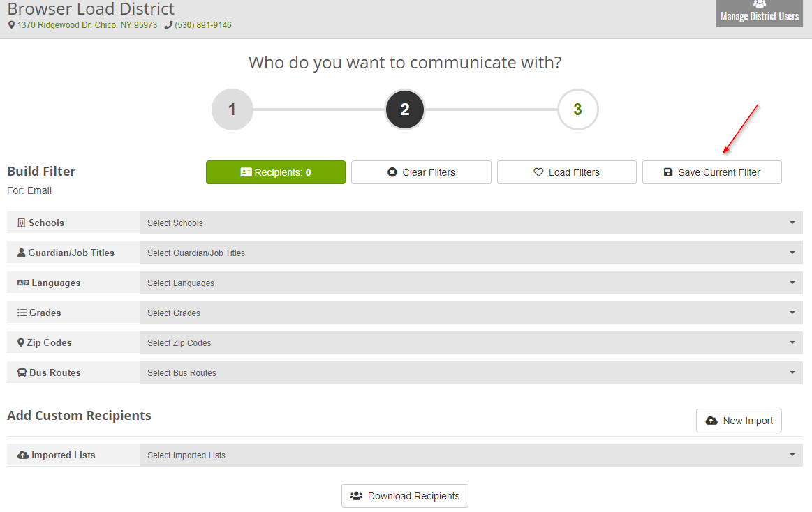Click the Languages label
The image size is (812, 512).
pyautogui.click(x=56, y=283)
